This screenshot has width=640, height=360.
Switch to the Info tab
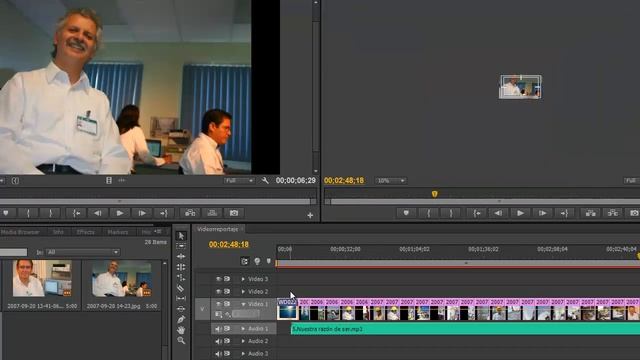coord(58,232)
